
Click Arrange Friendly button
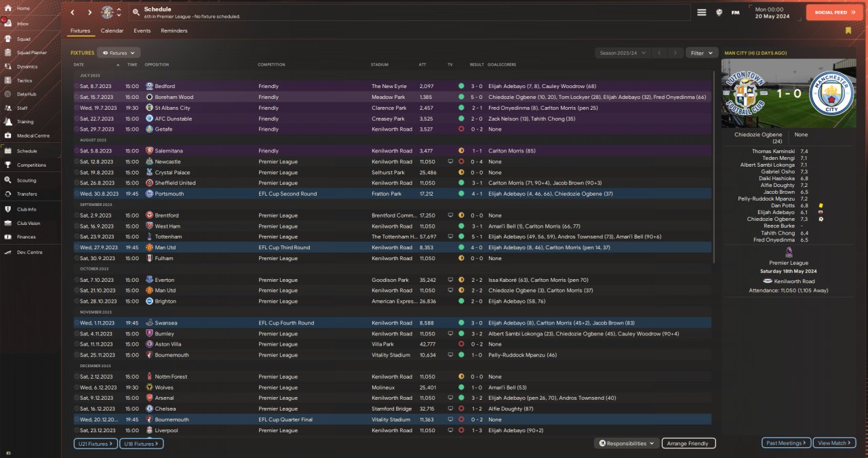click(x=688, y=443)
